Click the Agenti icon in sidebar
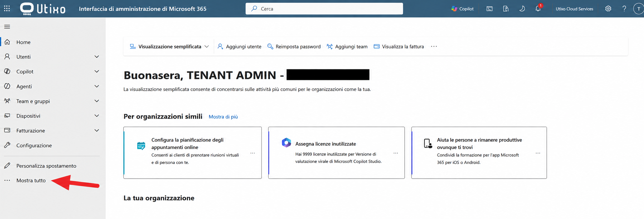The height and width of the screenshot is (219, 644). 7,86
